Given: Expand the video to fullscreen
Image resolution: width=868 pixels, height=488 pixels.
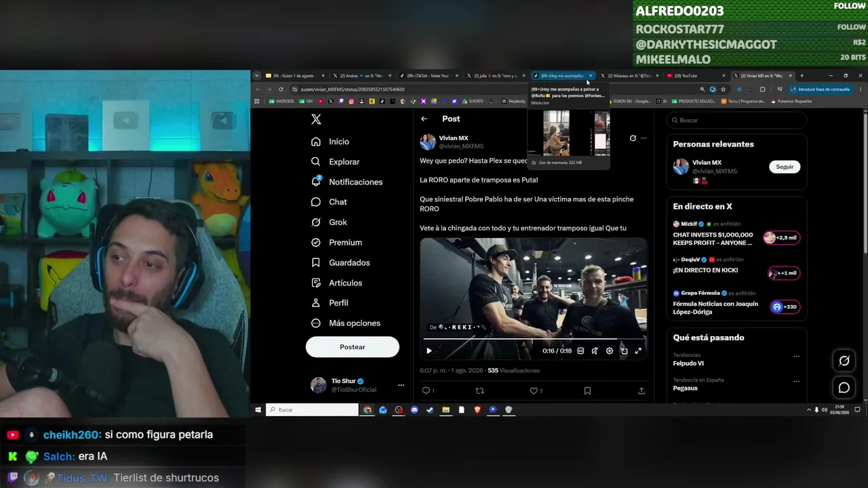Looking at the screenshot, I should (x=638, y=351).
